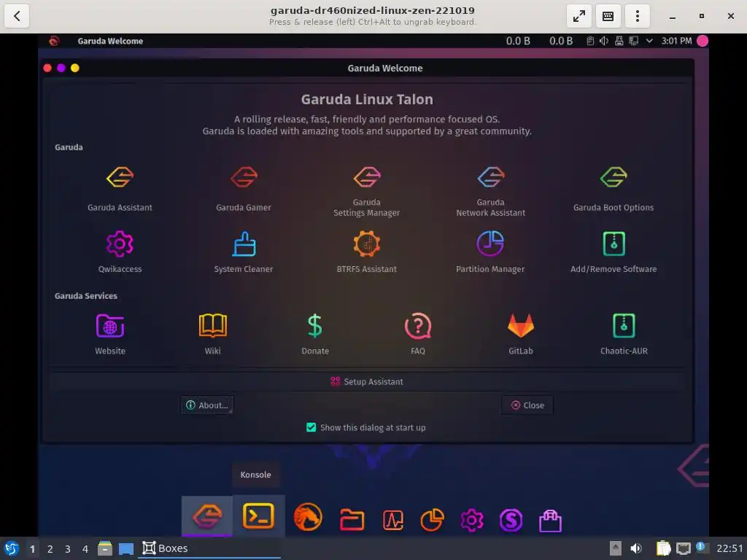747x560 pixels.
Task: Open Garuda Assistant
Action: [120, 189]
